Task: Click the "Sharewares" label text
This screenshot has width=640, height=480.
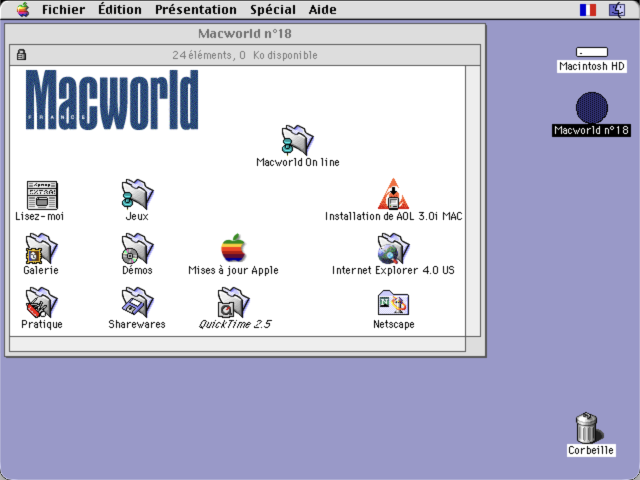Action: click(137, 324)
